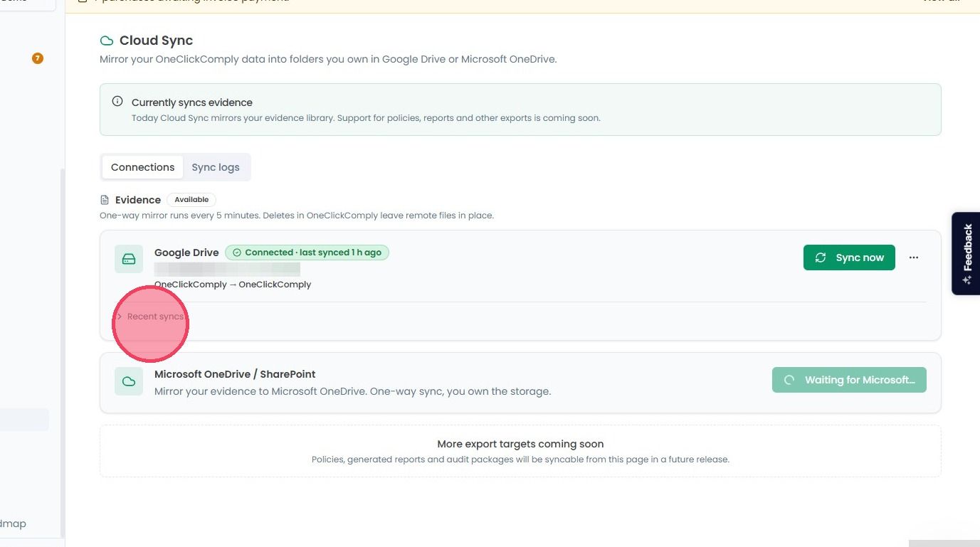Click the Microsoft OneDrive / SharePoint title

point(235,374)
